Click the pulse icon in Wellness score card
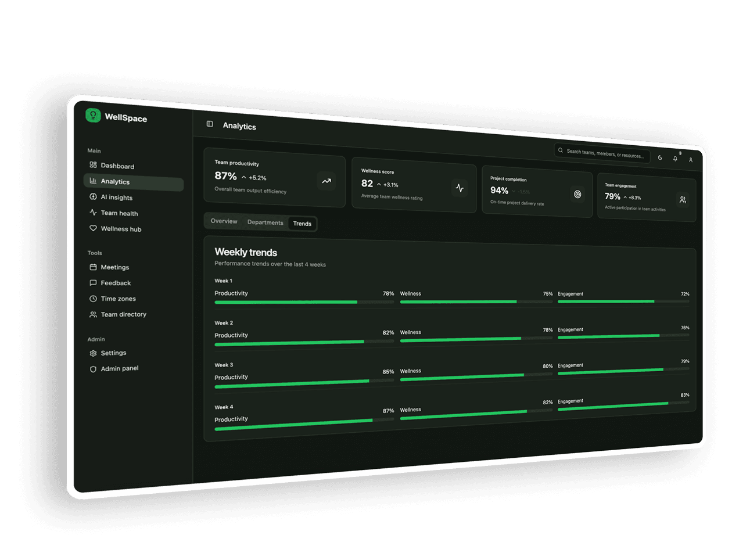Viewport: 732px width, 560px height. point(460,188)
